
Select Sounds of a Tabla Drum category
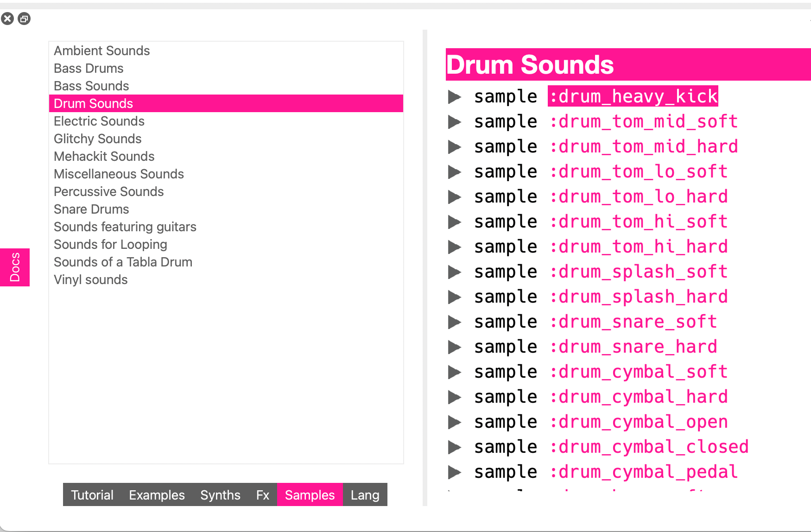click(226, 262)
